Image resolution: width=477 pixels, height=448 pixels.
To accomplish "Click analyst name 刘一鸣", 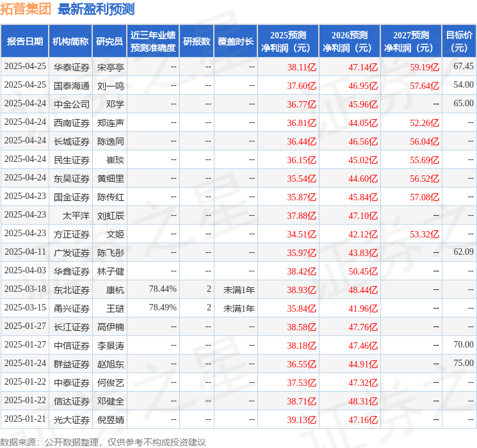I will coord(110,86).
